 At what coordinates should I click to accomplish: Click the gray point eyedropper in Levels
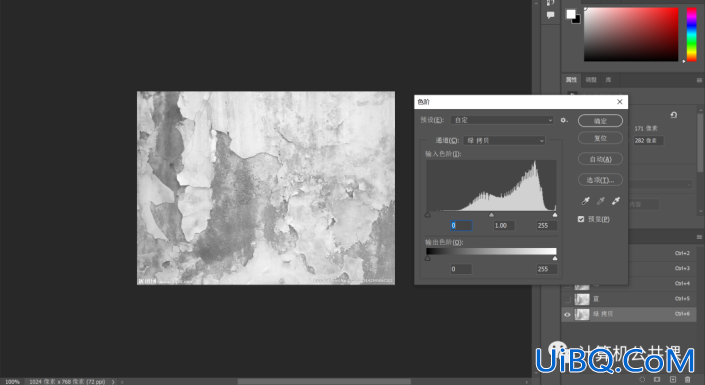601,201
